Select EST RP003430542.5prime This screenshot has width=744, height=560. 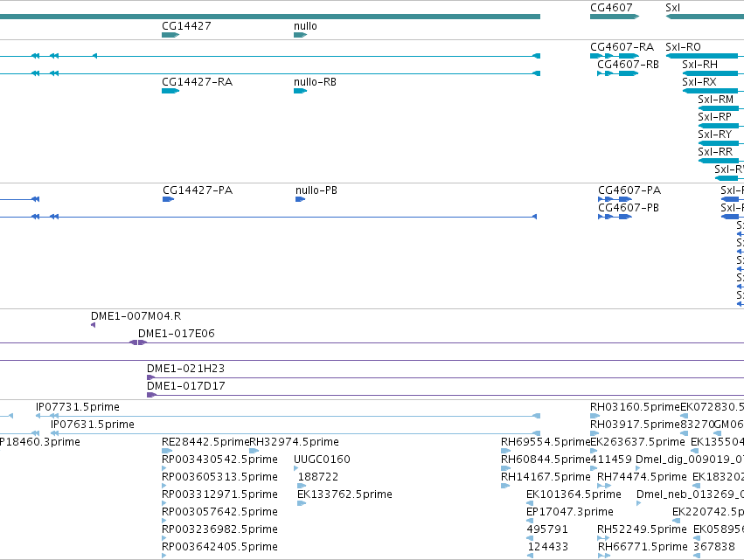[x=219, y=460]
